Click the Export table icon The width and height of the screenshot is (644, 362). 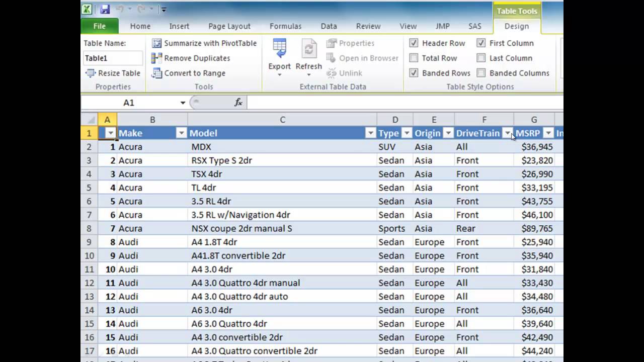click(x=279, y=49)
